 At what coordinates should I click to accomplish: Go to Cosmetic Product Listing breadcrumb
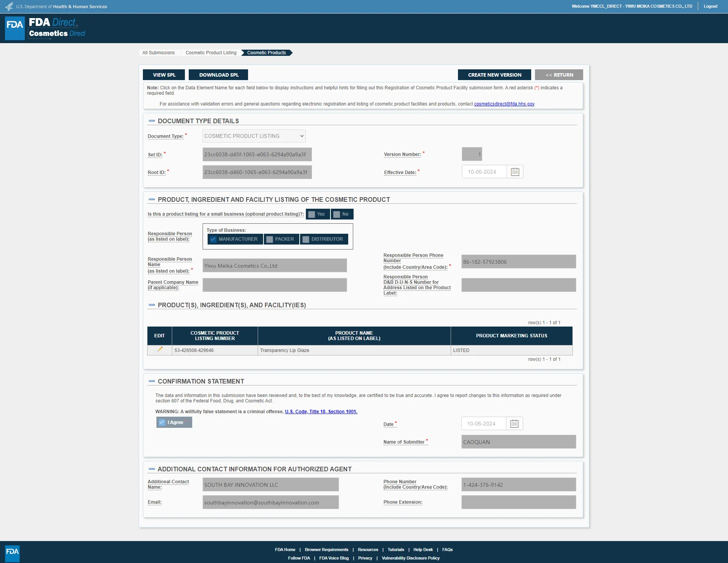tap(211, 53)
